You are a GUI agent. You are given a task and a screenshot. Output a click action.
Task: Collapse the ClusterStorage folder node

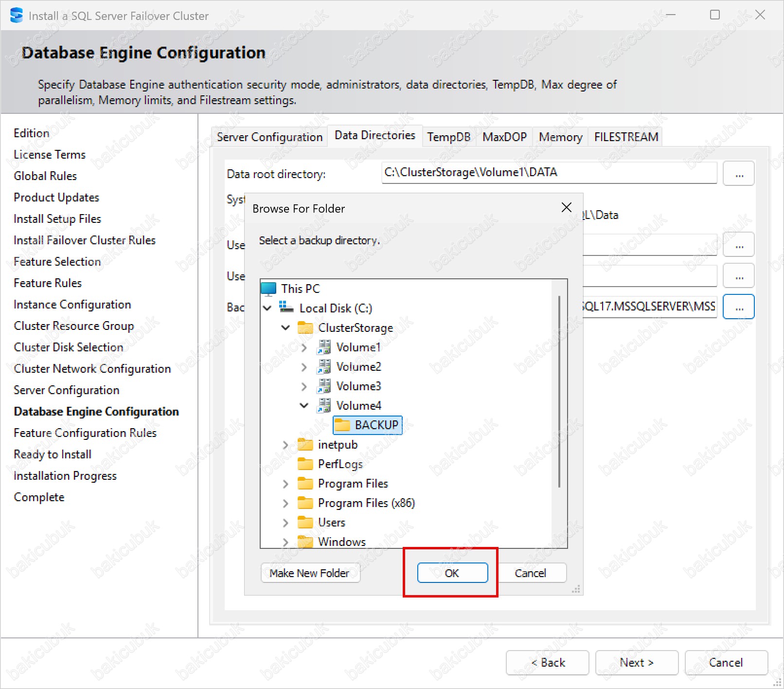click(285, 327)
